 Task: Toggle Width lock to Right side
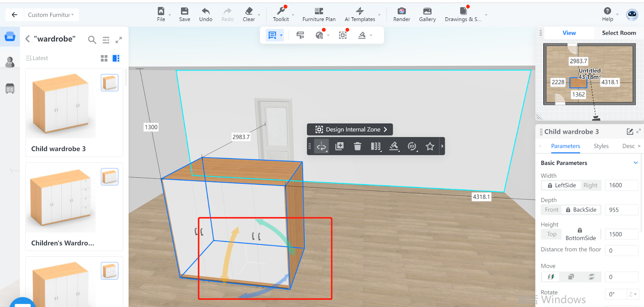click(590, 185)
